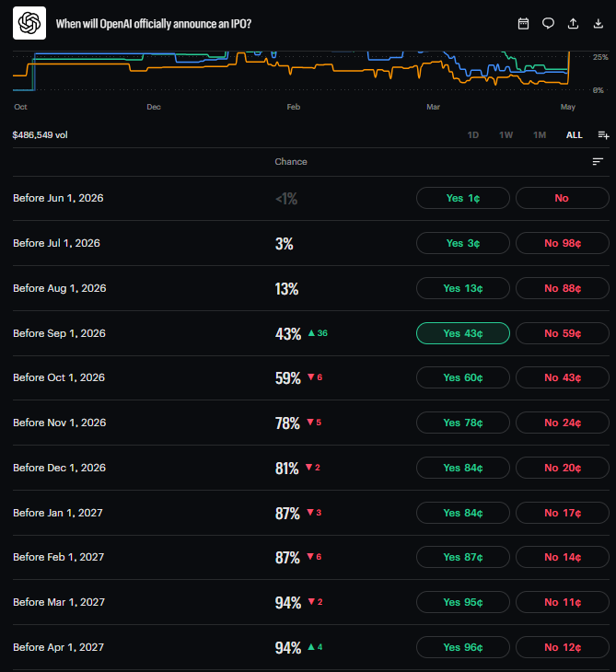
Task: Click the Dec label on chart axis
Action: (154, 107)
